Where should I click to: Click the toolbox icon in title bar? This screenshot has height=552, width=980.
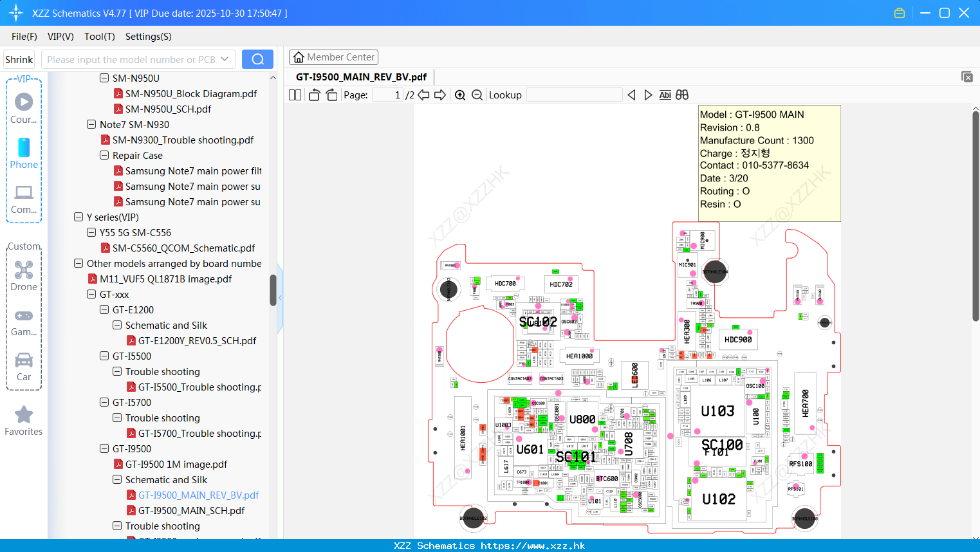coord(900,13)
